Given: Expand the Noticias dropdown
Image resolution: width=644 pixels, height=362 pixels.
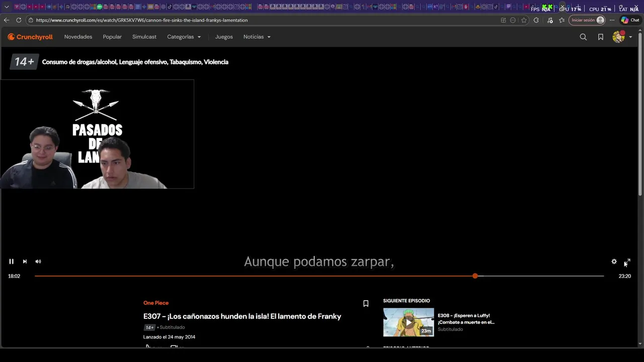Looking at the screenshot, I should pos(257,37).
